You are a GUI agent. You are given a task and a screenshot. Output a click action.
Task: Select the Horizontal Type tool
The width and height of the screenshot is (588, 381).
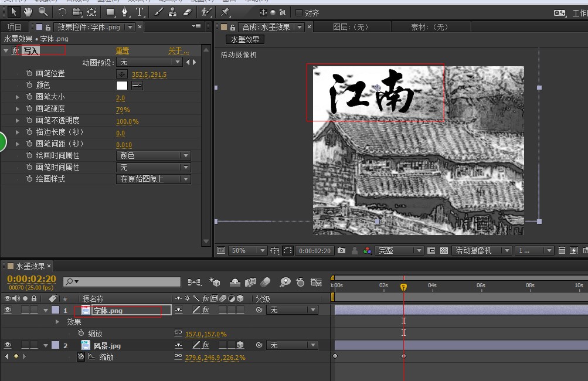tap(140, 12)
